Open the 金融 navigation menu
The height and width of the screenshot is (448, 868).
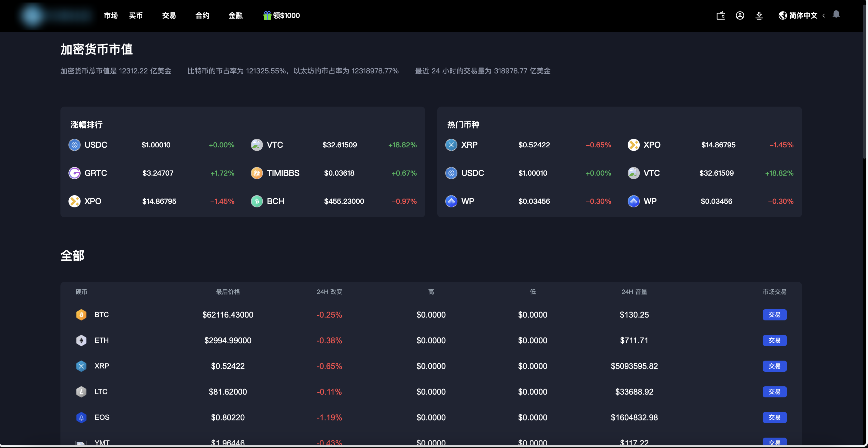pos(235,16)
